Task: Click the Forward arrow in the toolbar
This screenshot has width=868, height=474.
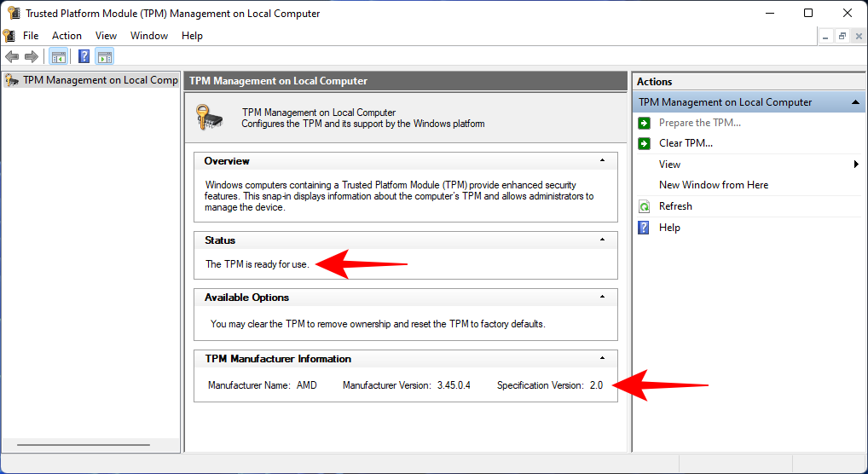Action: 32,57
